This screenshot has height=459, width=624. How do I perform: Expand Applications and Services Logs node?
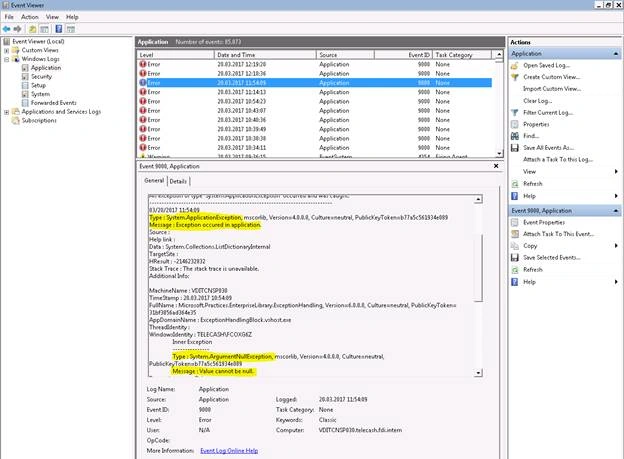[x=6, y=112]
